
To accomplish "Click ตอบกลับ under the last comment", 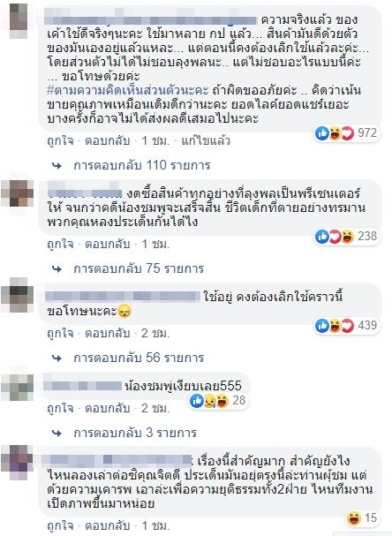I will pyautogui.click(x=108, y=525).
